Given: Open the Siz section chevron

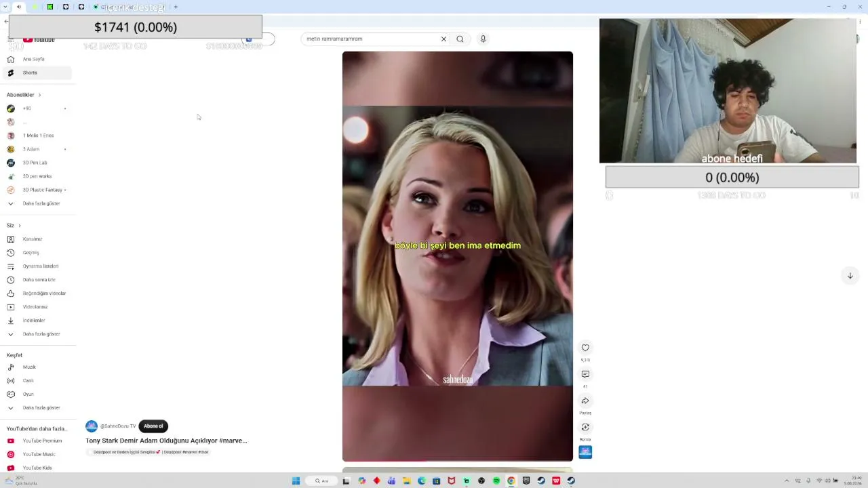Looking at the screenshot, I should point(20,226).
